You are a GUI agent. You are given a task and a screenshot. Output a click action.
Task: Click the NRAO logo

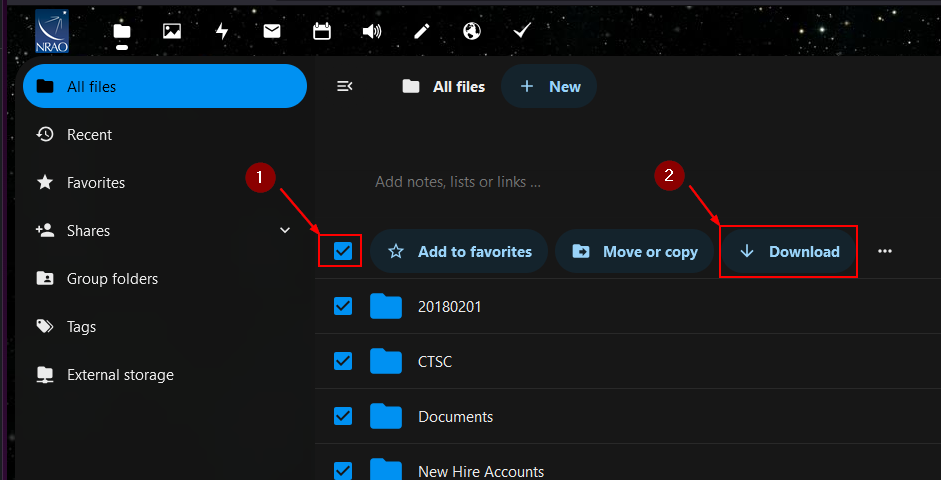[x=52, y=30]
